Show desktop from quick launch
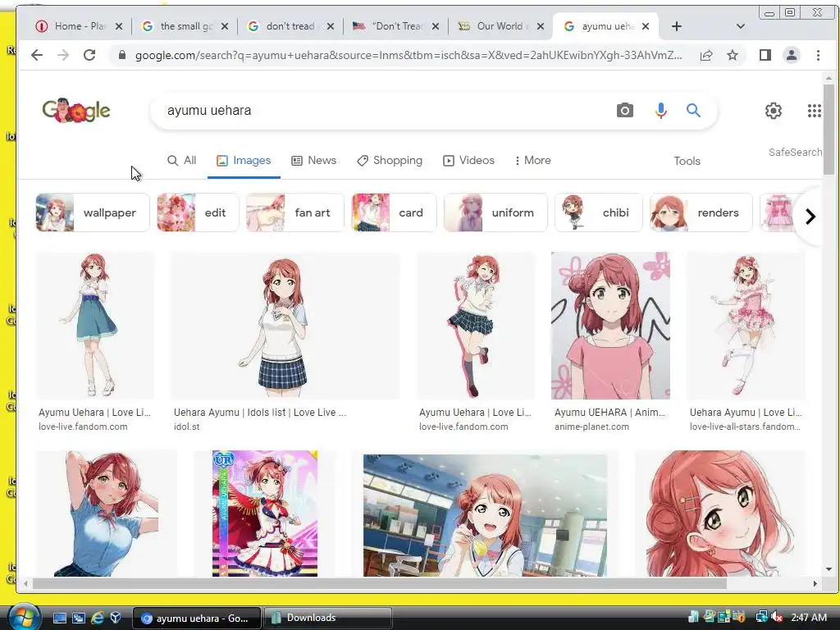840x630 pixels. [60, 618]
